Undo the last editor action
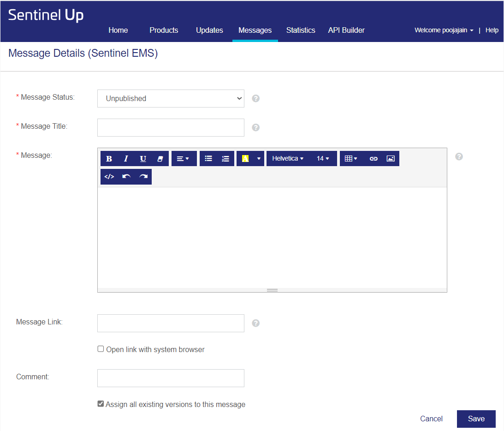The width and height of the screenshot is (504, 431). (x=126, y=177)
